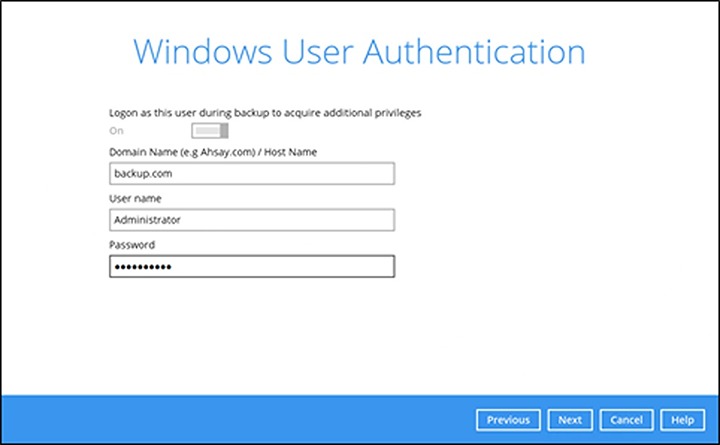Click the 'Password' field label
This screenshot has width=720, height=445.
pyautogui.click(x=132, y=245)
